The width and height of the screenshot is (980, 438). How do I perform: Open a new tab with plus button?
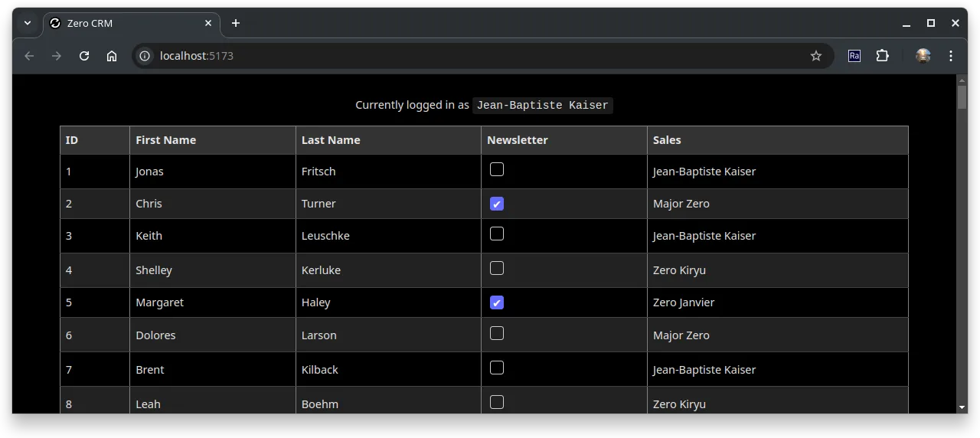[x=236, y=23]
